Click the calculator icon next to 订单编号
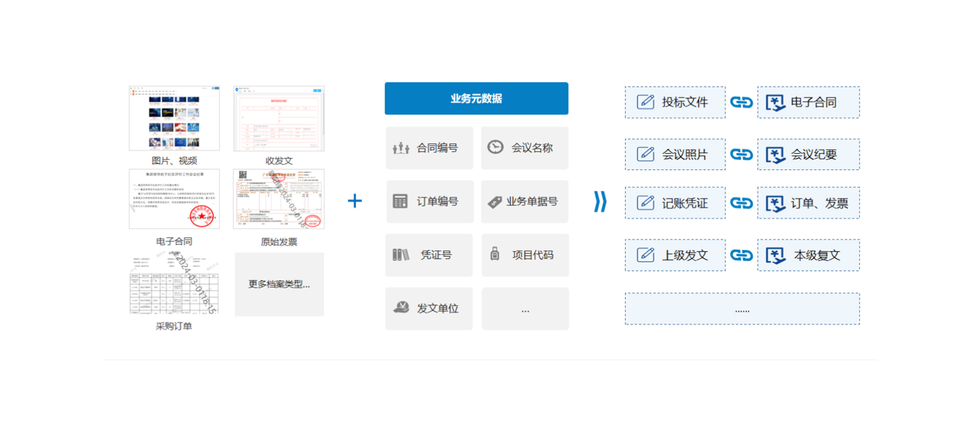 (400, 201)
